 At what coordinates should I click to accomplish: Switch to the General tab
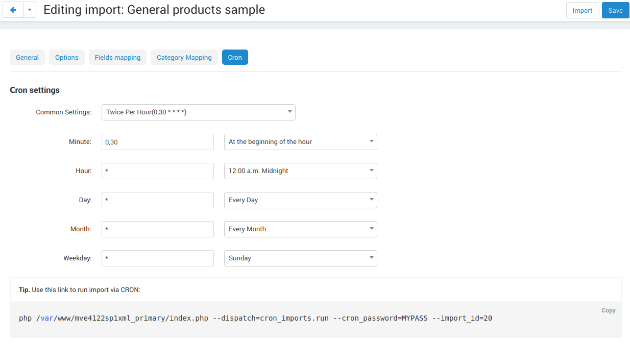point(27,57)
